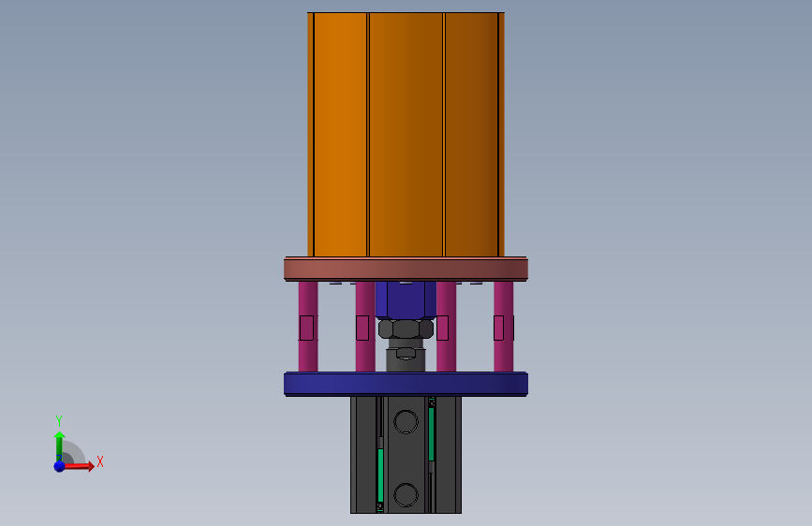Image resolution: width=812 pixels, height=526 pixels.
Task: Select the large orange cylinder body
Action: pos(406,135)
